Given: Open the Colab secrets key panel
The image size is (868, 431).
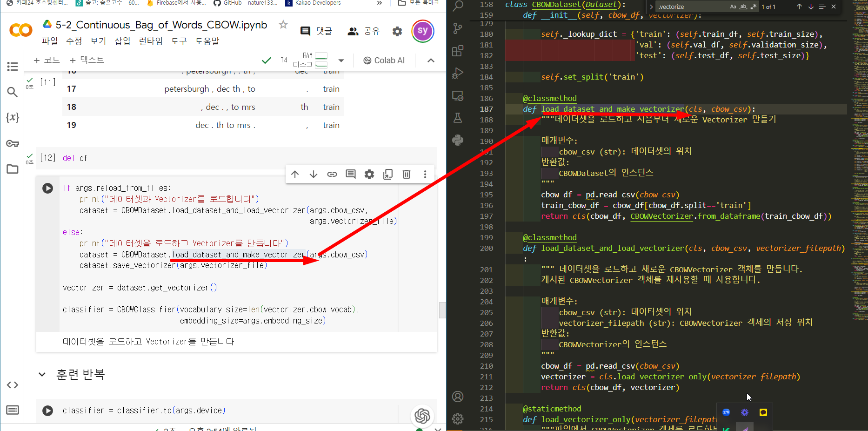Looking at the screenshot, I should 13,143.
